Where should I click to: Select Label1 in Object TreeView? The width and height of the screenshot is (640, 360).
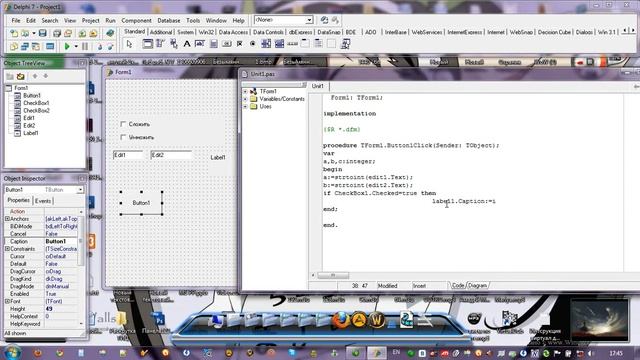[x=31, y=133]
